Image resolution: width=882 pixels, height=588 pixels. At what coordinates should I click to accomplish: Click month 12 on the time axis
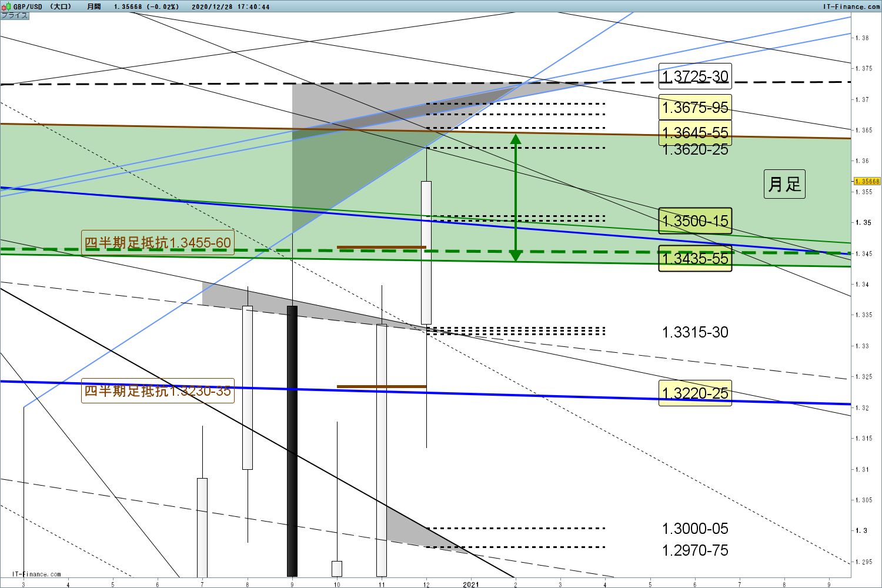pos(426,584)
